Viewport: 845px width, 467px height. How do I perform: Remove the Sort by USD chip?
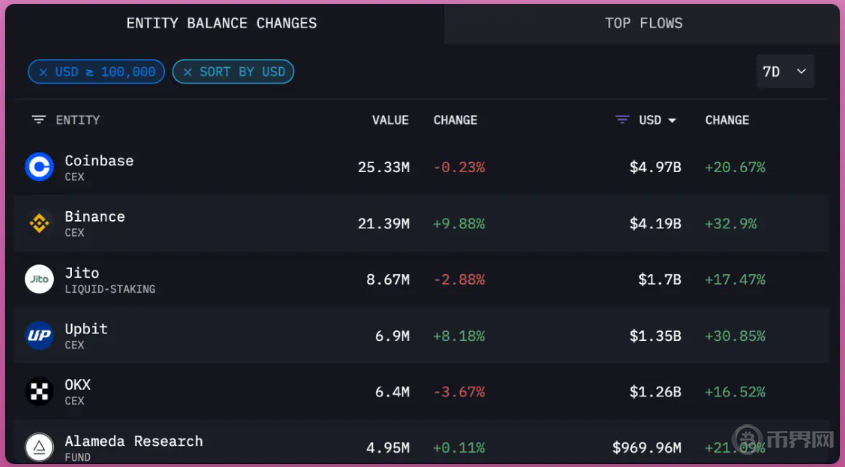click(187, 72)
